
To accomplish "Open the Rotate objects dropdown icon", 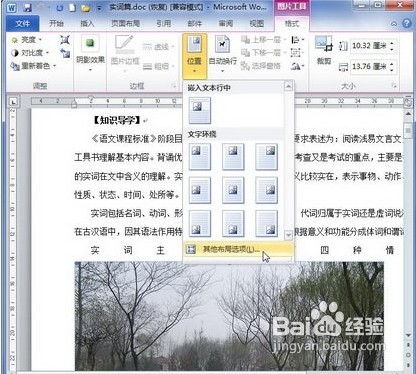I will (x=297, y=66).
